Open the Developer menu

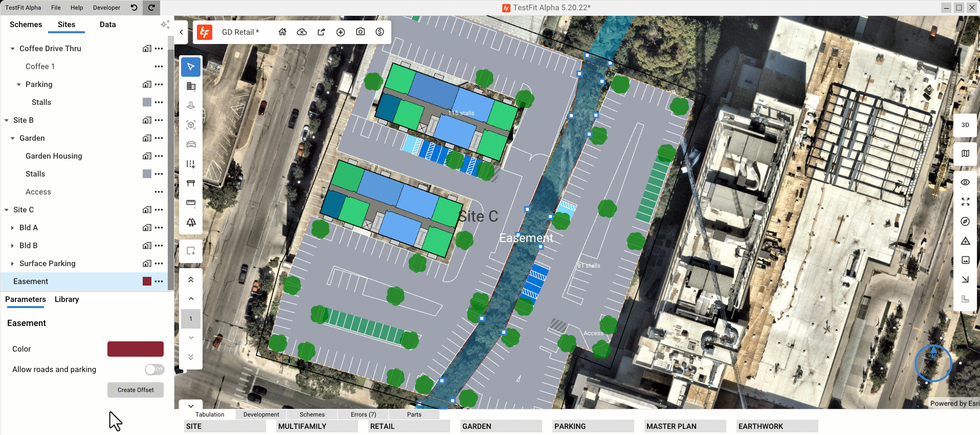(106, 8)
